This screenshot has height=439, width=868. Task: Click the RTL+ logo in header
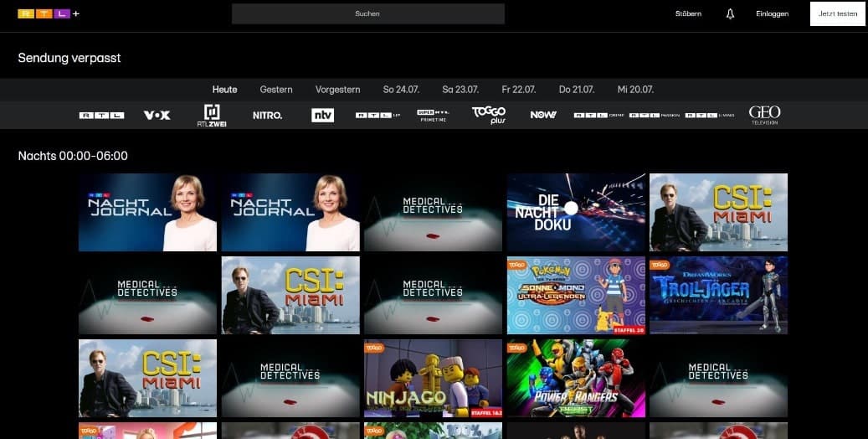(49, 14)
